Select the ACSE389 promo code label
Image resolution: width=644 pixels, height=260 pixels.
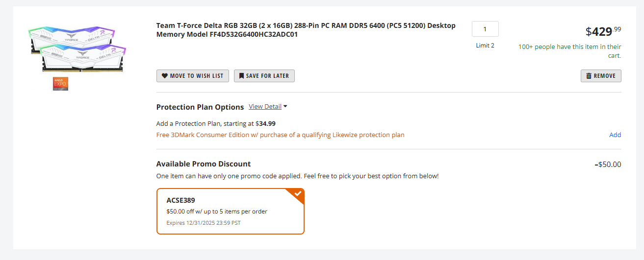coord(181,200)
